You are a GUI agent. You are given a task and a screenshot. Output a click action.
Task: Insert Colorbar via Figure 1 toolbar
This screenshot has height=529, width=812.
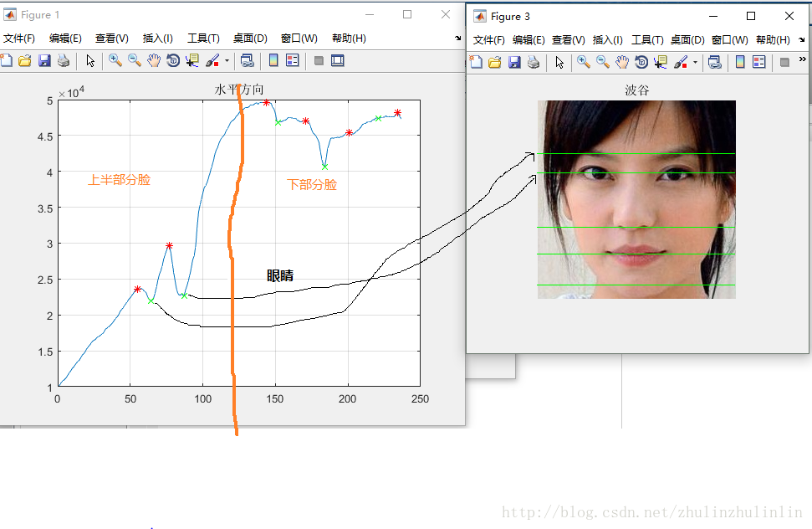(273, 60)
